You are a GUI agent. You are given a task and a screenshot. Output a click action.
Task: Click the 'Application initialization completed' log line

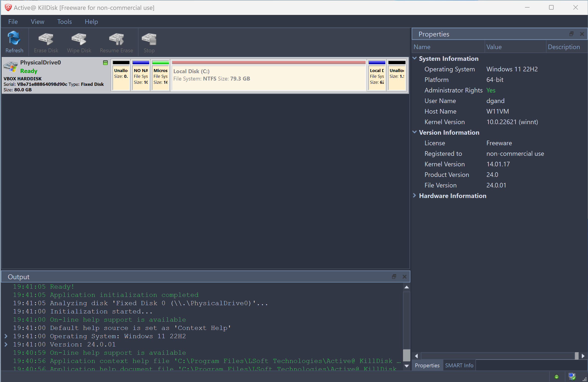pyautogui.click(x=106, y=295)
